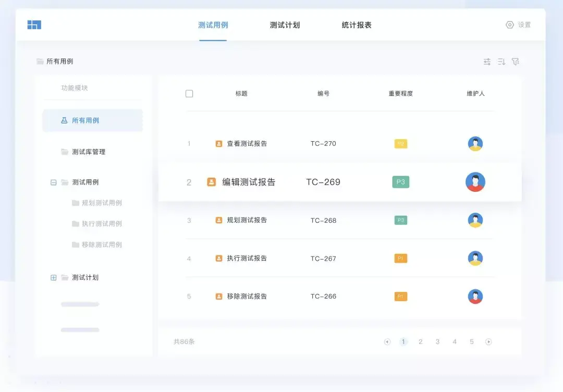Click the TC-266 ID cell

[x=323, y=296]
